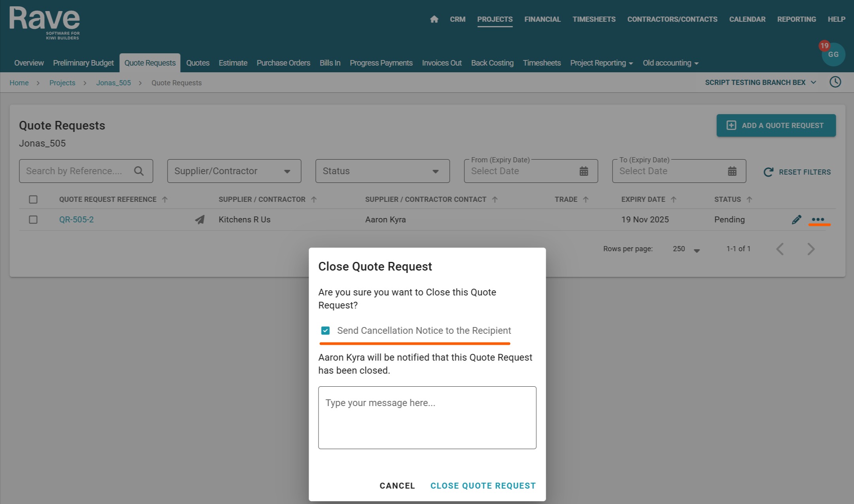
Task: Click search magnifier in reference field
Action: 139,171
